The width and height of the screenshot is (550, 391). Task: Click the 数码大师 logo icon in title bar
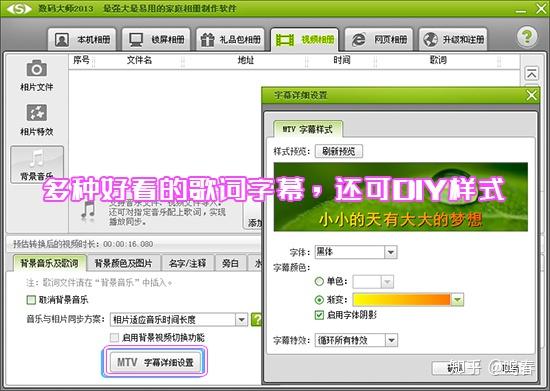click(19, 8)
